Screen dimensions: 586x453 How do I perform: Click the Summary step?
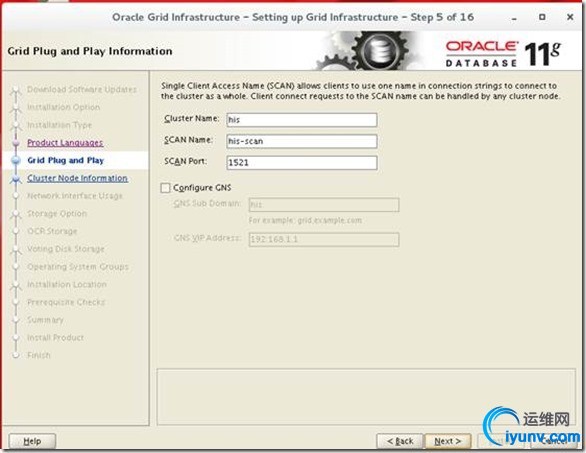pos(45,320)
